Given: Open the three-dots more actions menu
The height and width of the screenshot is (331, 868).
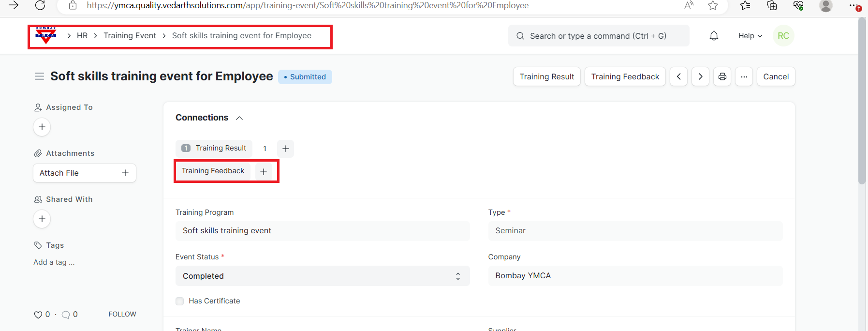Looking at the screenshot, I should click(744, 76).
